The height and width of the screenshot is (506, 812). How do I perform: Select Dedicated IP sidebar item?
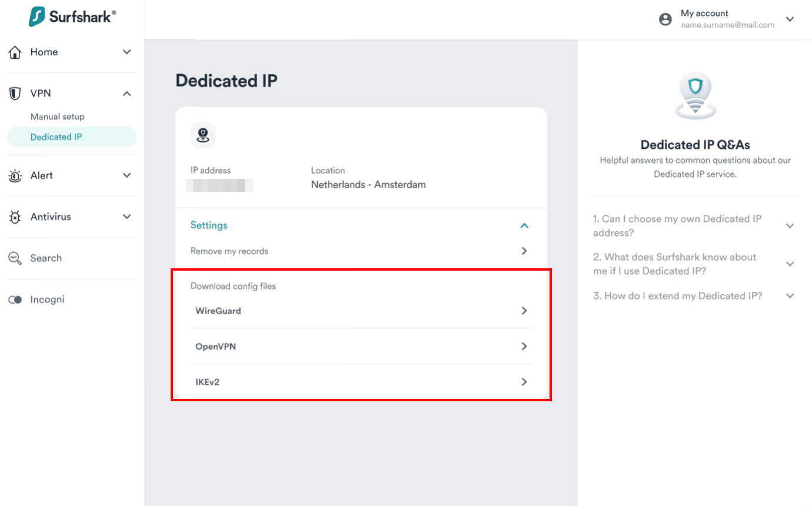pyautogui.click(x=56, y=137)
